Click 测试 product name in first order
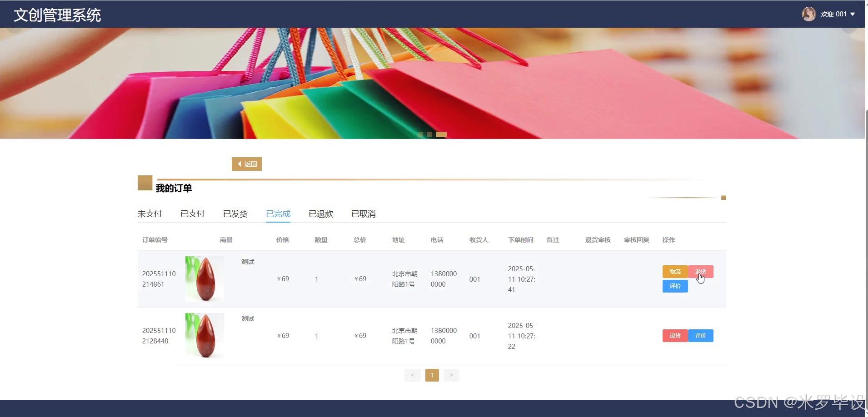868x417 pixels. (x=248, y=262)
